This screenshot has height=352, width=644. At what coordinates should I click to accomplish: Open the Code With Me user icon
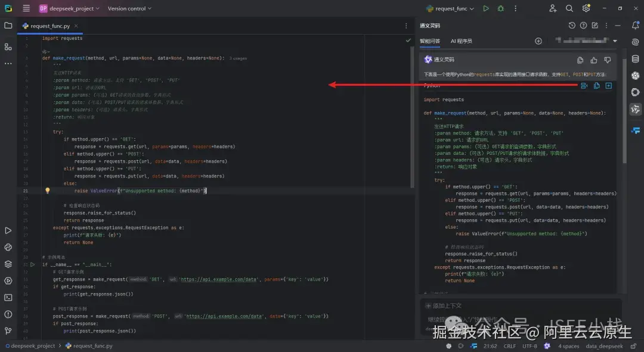pyautogui.click(x=553, y=8)
